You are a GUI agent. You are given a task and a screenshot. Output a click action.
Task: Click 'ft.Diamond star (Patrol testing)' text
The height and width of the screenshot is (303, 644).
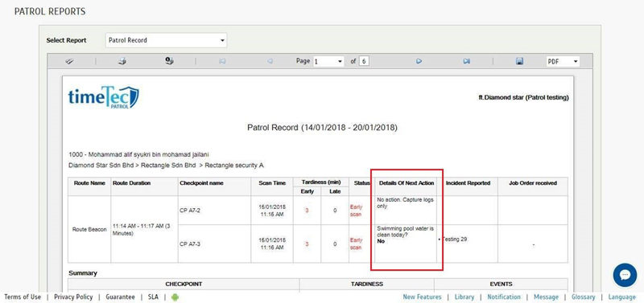click(x=524, y=98)
